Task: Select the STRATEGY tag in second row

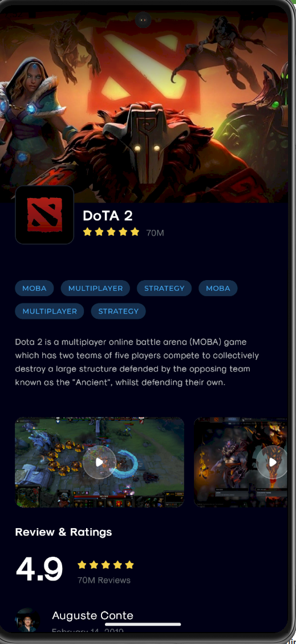Action: click(118, 311)
